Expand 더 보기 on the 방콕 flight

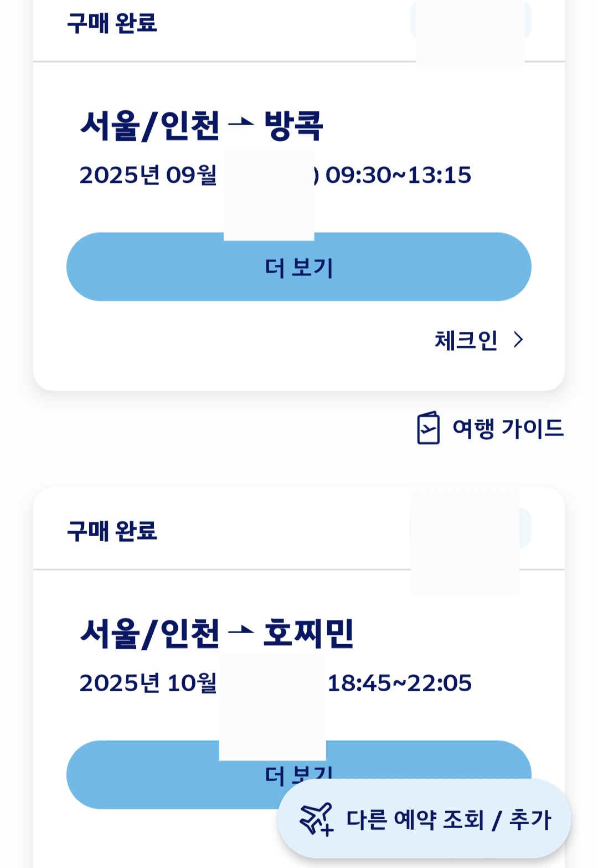tap(299, 267)
